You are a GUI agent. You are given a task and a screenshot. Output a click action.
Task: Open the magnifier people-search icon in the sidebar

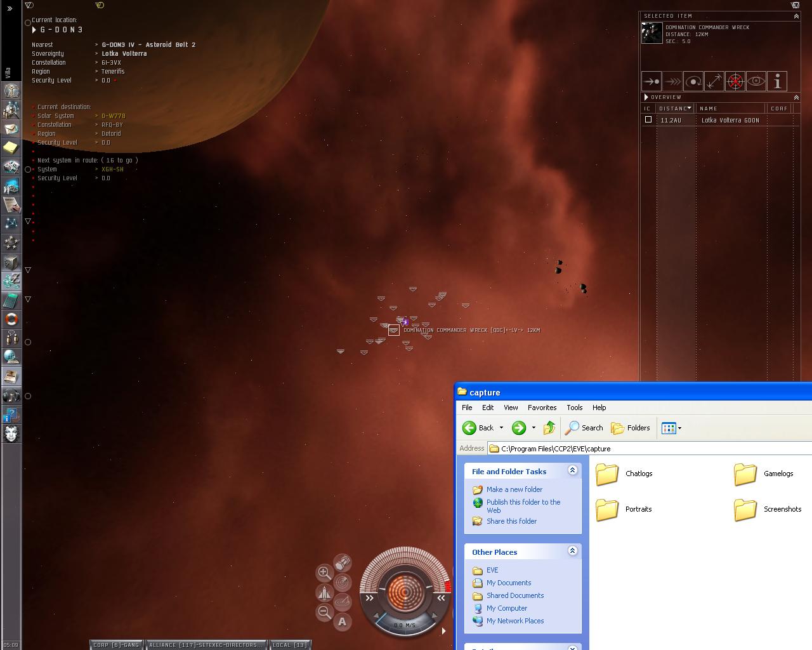pos(11,110)
